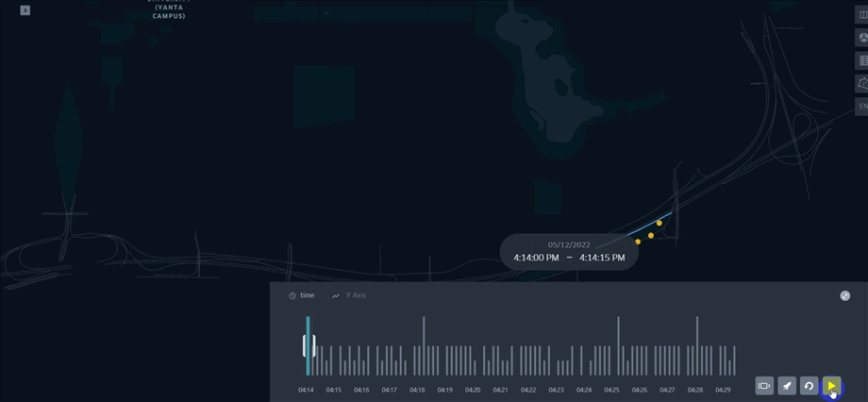The height and width of the screenshot is (402, 868).
Task: Show the map legend panel
Action: [x=862, y=60]
